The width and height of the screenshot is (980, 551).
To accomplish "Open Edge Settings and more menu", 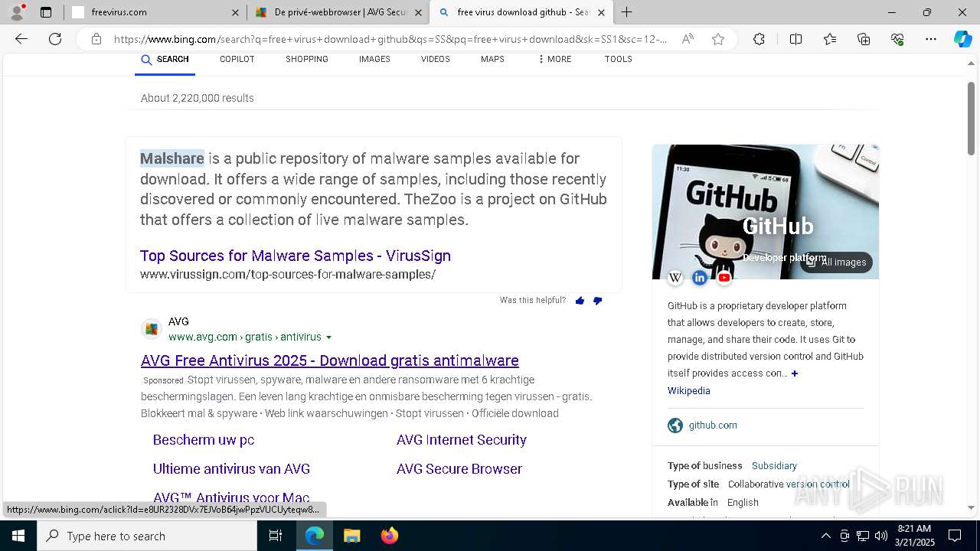I will click(931, 39).
